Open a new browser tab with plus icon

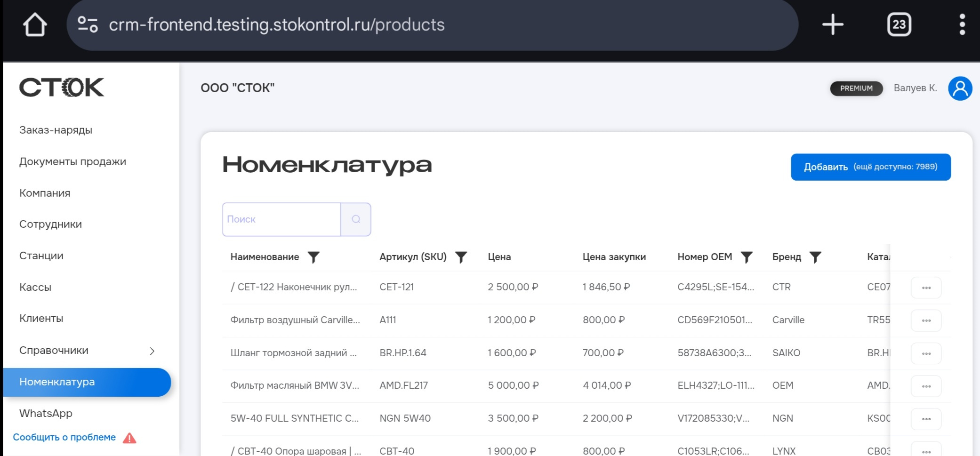tap(833, 24)
